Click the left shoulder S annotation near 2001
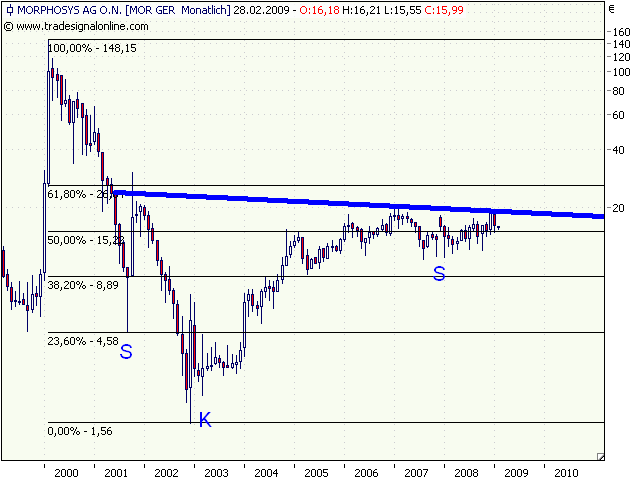This screenshot has width=640, height=480. (126, 351)
